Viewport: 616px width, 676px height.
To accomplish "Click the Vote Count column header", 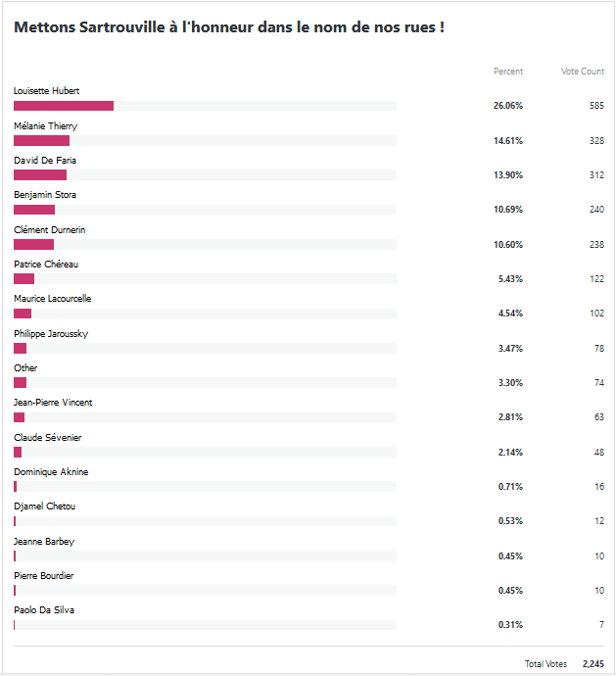I will (x=583, y=72).
